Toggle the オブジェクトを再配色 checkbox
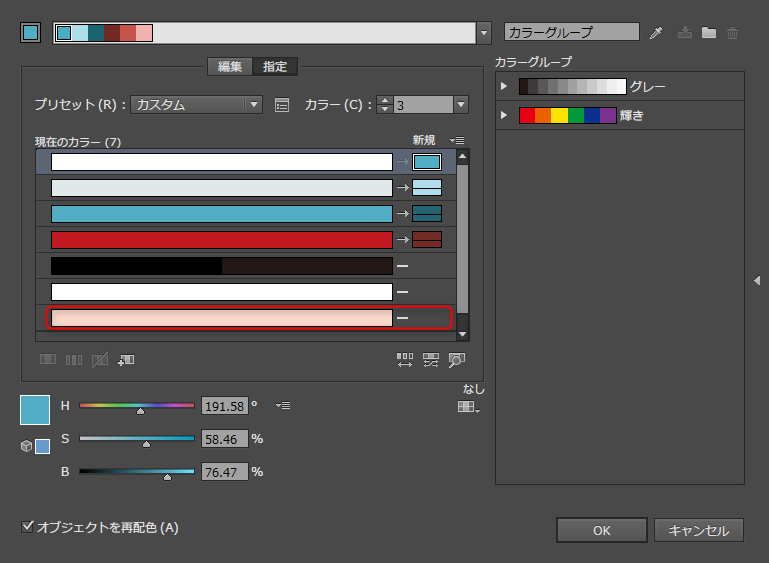 [x=28, y=526]
